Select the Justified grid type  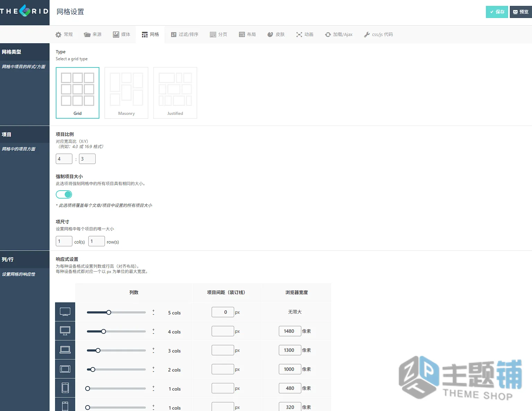pyautogui.click(x=175, y=93)
